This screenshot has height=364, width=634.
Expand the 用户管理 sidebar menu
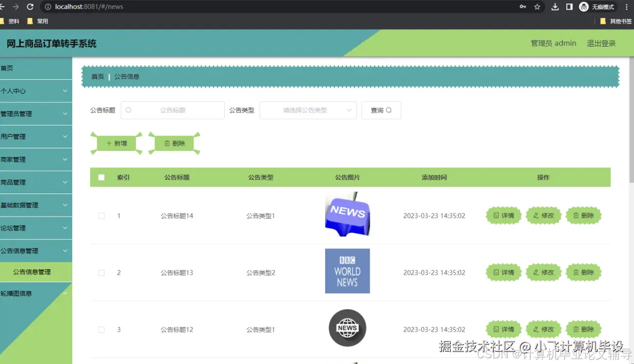(36, 137)
